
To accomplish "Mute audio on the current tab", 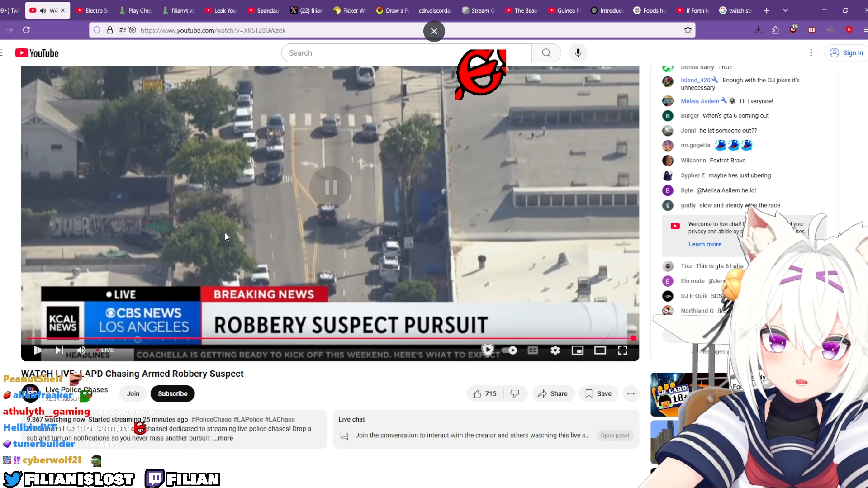I will (43, 10).
